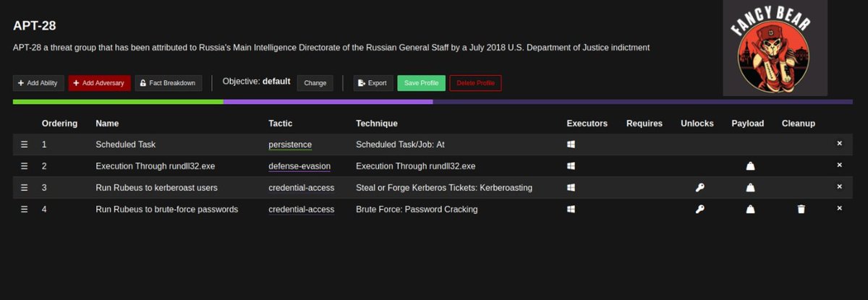The image size is (868, 300).
Task: Click payload icon in kerberoast users row
Action: point(751,188)
